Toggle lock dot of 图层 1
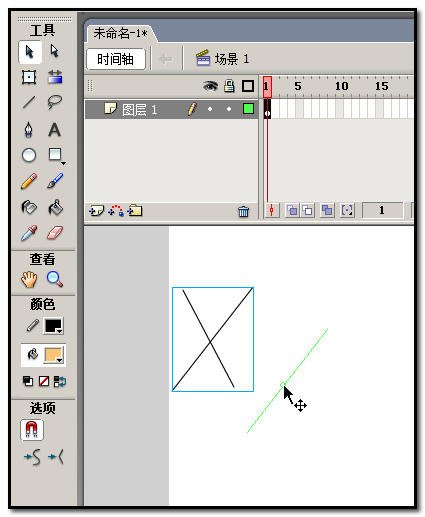The image size is (425, 517). (229, 109)
